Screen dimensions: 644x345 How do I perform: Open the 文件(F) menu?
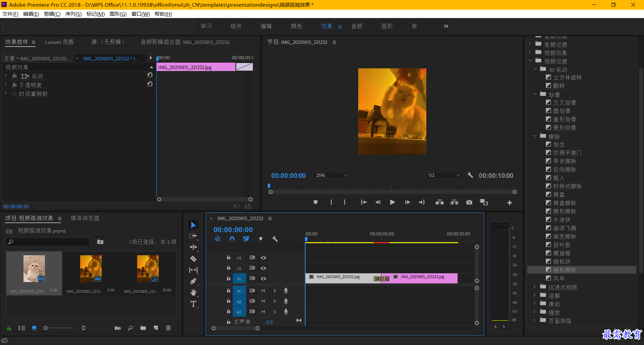click(10, 14)
